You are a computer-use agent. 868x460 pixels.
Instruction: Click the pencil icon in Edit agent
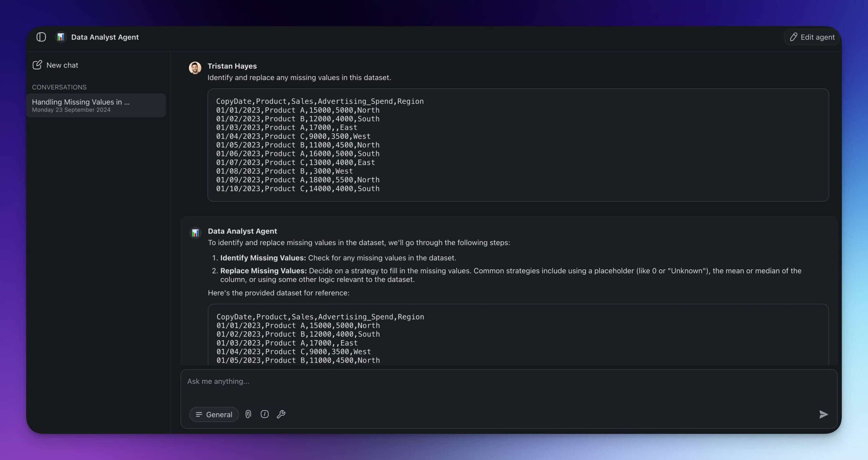tap(794, 37)
